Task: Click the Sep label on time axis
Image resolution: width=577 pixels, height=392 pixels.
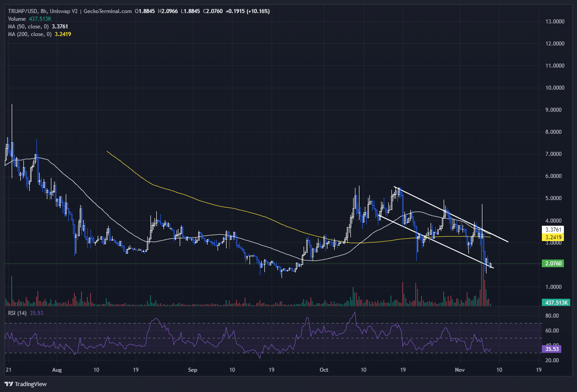Action: click(x=193, y=370)
